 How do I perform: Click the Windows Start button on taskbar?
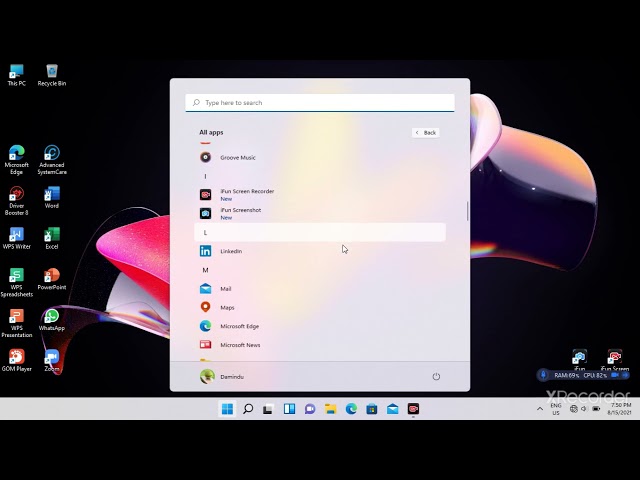point(227,409)
